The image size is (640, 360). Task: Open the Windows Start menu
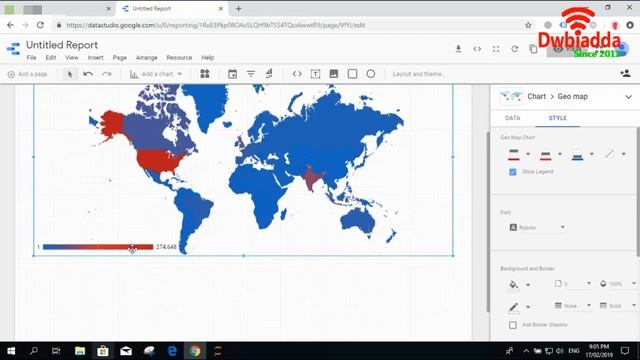pyautogui.click(x=11, y=351)
